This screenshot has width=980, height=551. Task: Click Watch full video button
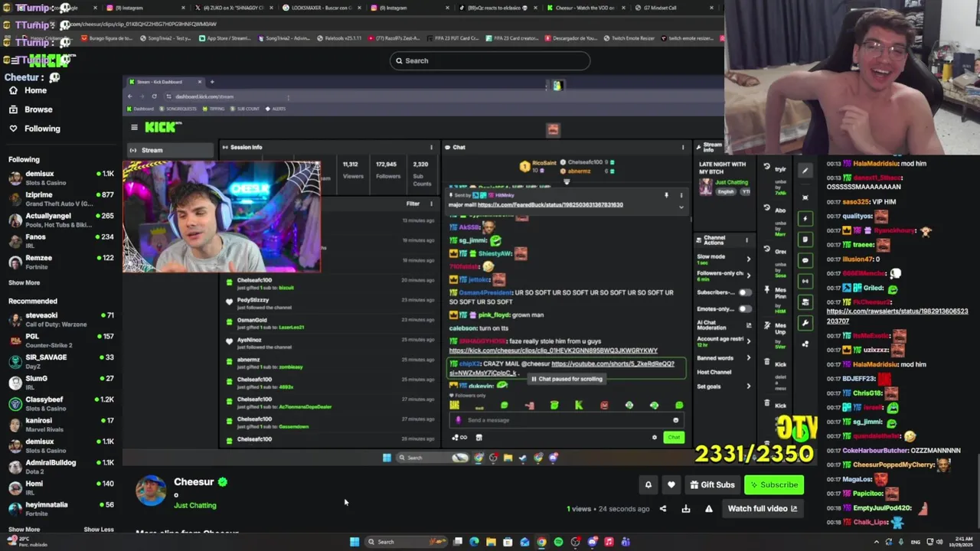coord(763,508)
